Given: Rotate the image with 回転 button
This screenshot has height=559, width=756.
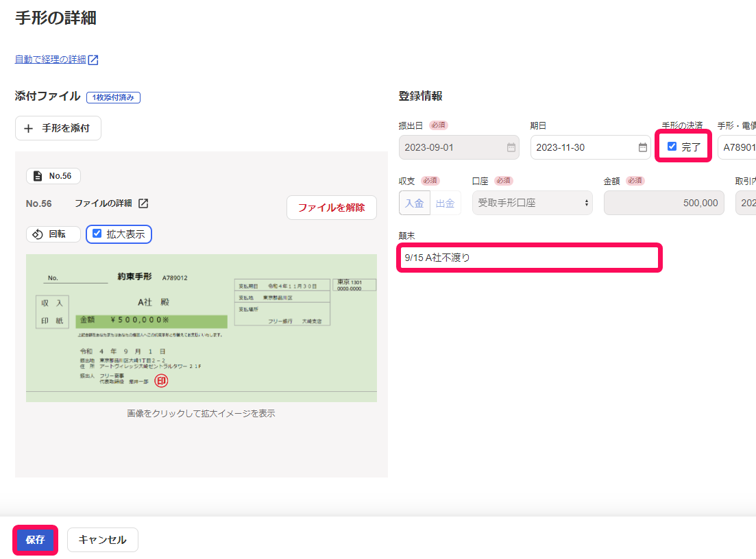Looking at the screenshot, I should click(53, 234).
